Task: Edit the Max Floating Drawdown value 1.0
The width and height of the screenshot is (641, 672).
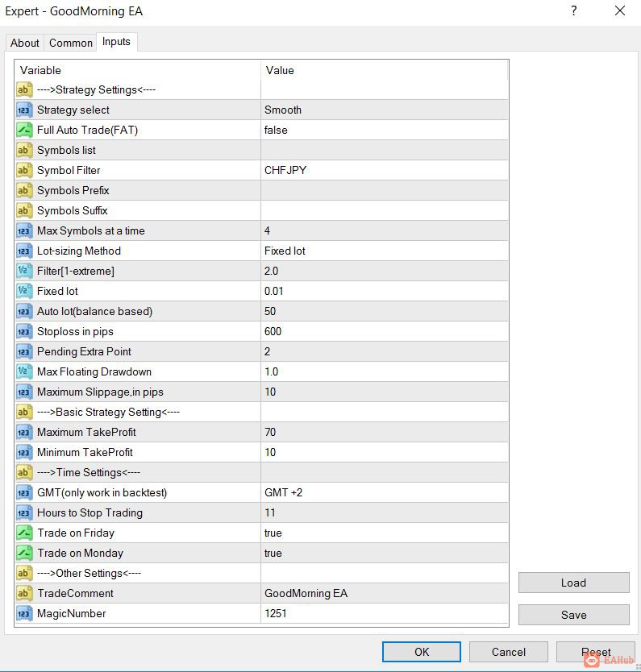Action: [384, 371]
